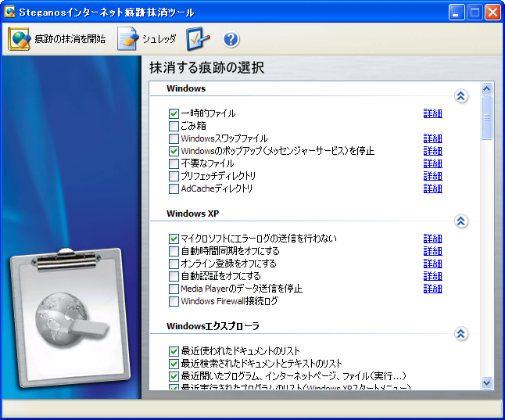This screenshot has height=420, width=505.
Task: Check 自動時間同期をオフにする
Action: coord(174,251)
